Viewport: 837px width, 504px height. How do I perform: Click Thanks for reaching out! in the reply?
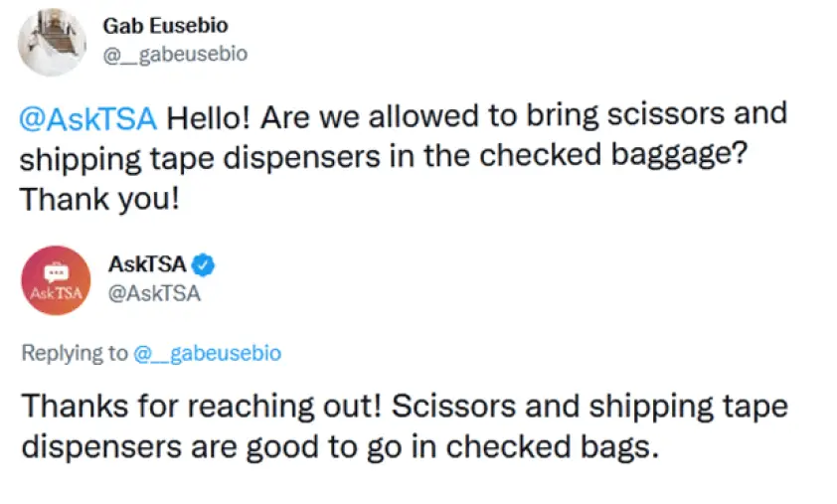[201, 407]
